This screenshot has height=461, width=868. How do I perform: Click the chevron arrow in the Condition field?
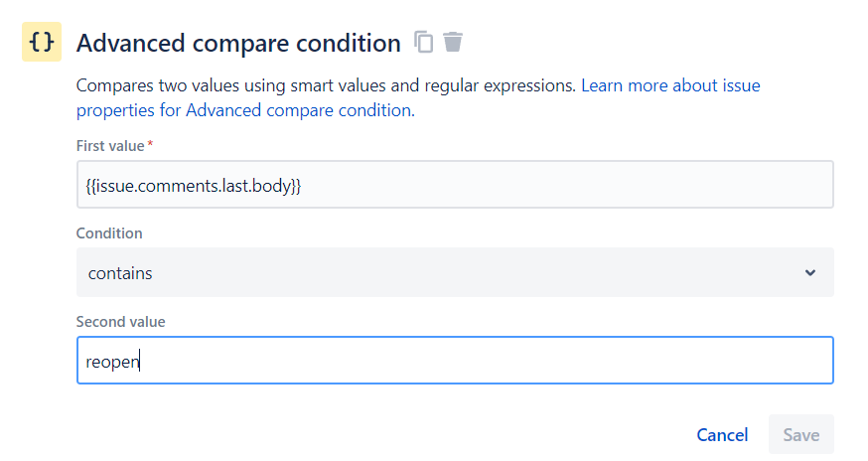coord(810,272)
